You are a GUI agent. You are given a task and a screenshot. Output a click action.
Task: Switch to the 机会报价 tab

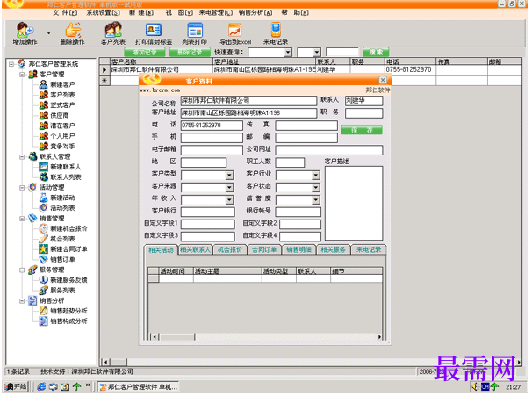pos(230,249)
